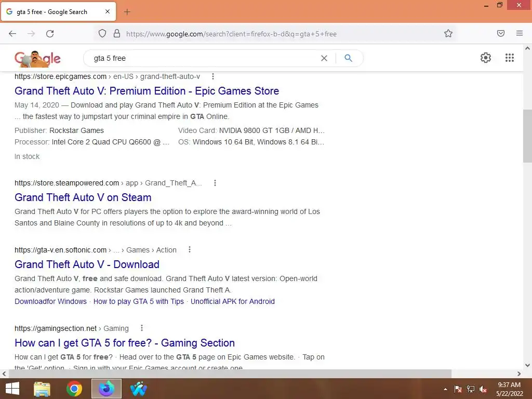Click the network tray icon
532x399 pixels.
point(471,389)
